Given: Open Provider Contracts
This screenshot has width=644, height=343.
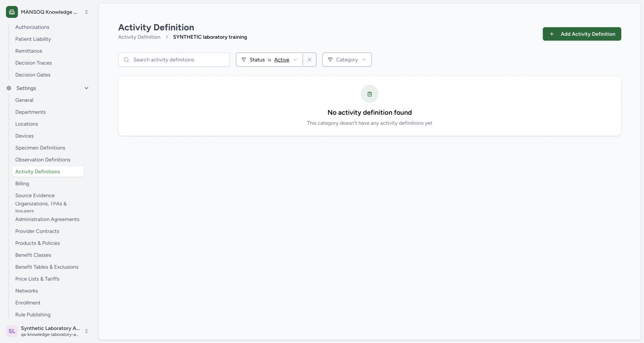Looking at the screenshot, I should coord(37,231).
